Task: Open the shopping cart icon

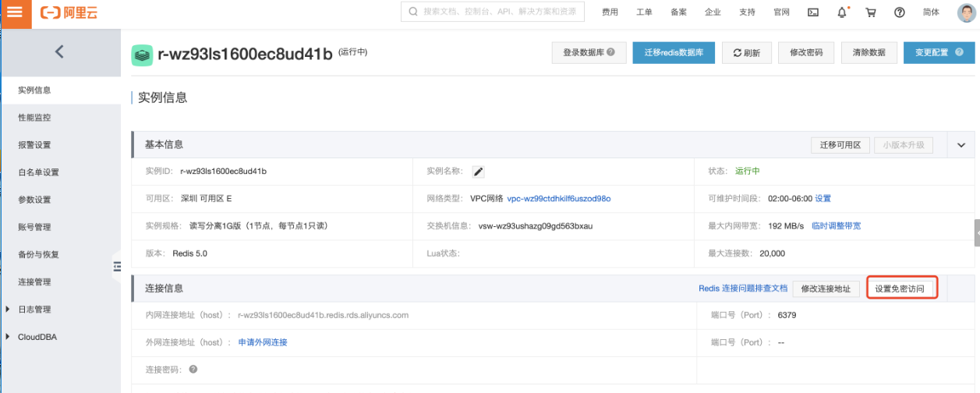Action: tap(871, 12)
